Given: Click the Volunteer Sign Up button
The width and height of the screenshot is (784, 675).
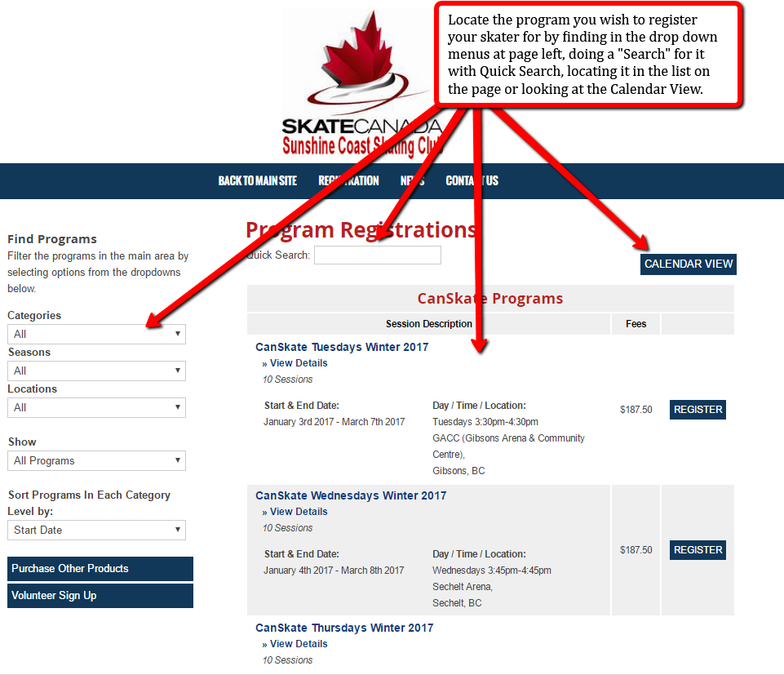Looking at the screenshot, I should pos(100,596).
